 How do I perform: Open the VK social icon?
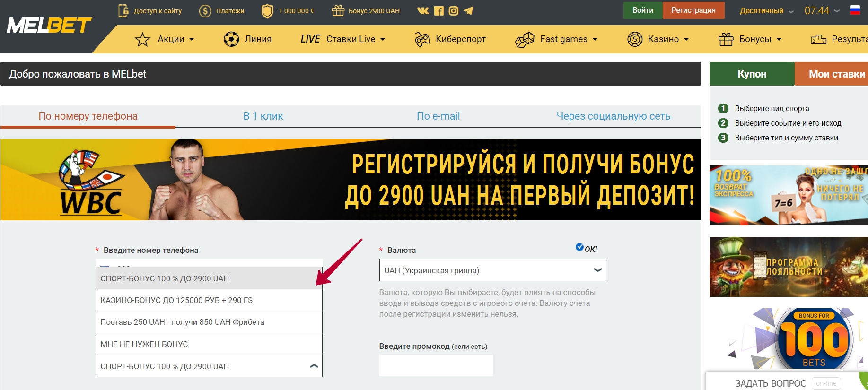click(x=423, y=10)
